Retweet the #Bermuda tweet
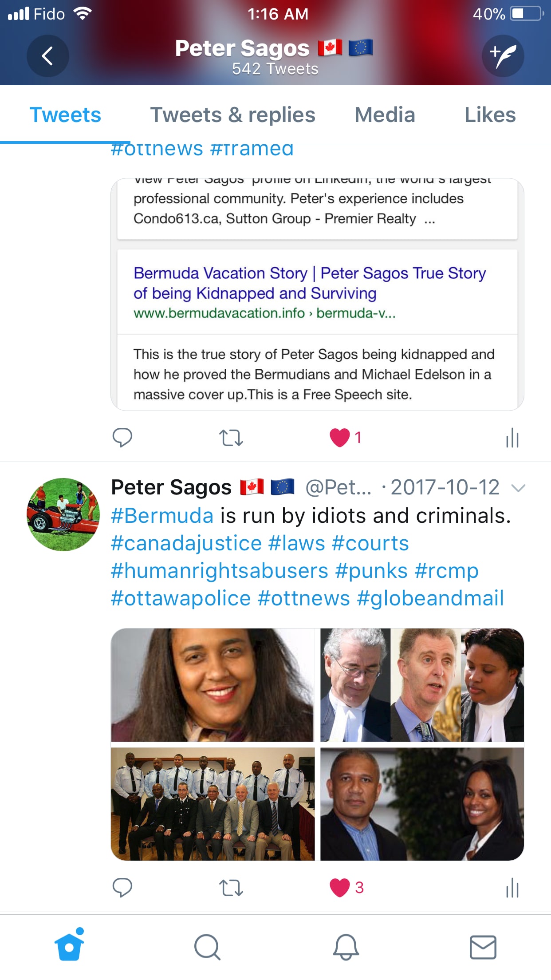The image size is (551, 980). pyautogui.click(x=231, y=888)
